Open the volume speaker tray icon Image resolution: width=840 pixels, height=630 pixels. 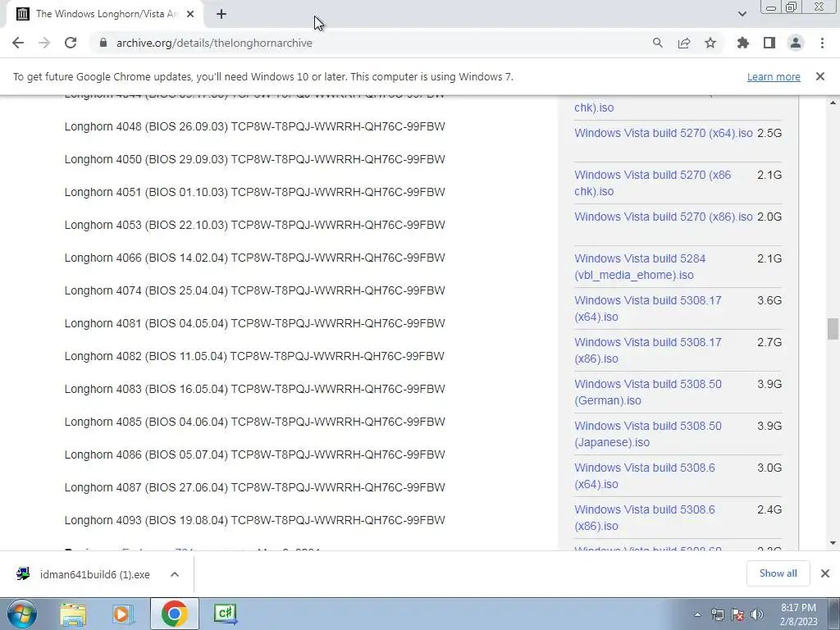click(757, 614)
